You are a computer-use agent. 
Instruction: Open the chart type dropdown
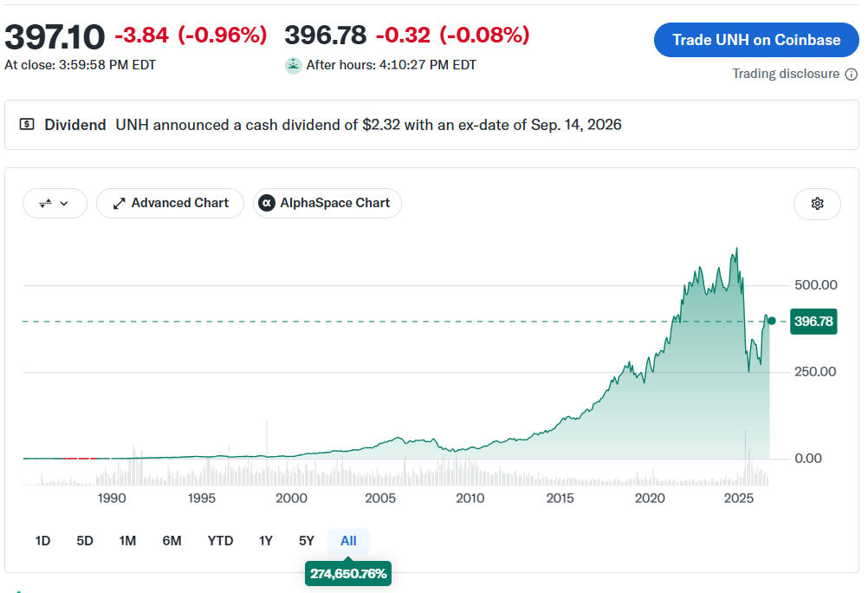[55, 204]
